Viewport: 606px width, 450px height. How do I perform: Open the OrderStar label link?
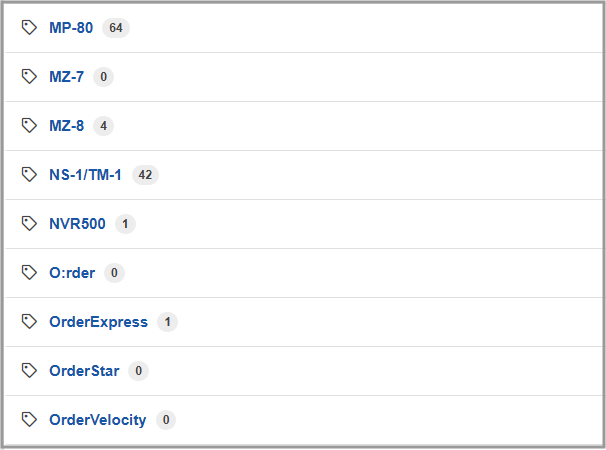[84, 371]
